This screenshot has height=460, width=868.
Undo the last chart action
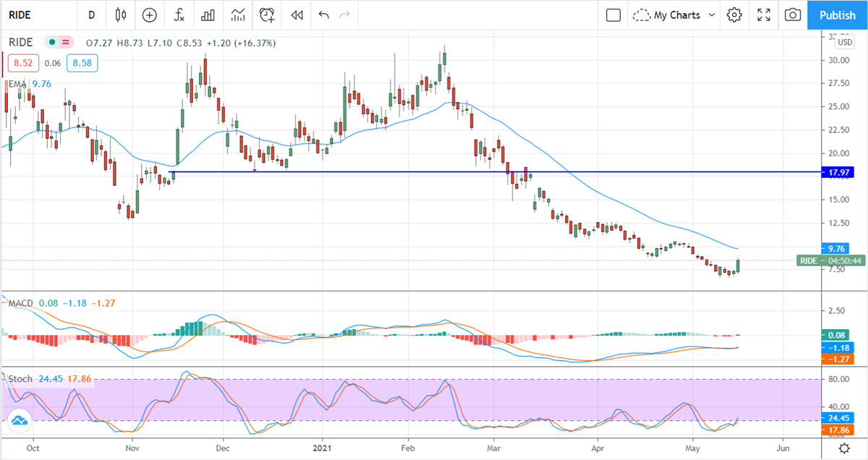pyautogui.click(x=323, y=14)
